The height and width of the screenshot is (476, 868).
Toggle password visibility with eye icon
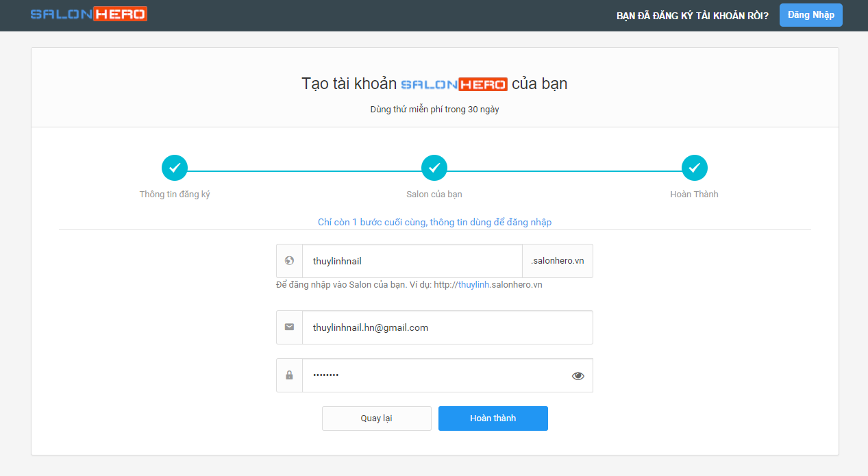click(x=578, y=375)
